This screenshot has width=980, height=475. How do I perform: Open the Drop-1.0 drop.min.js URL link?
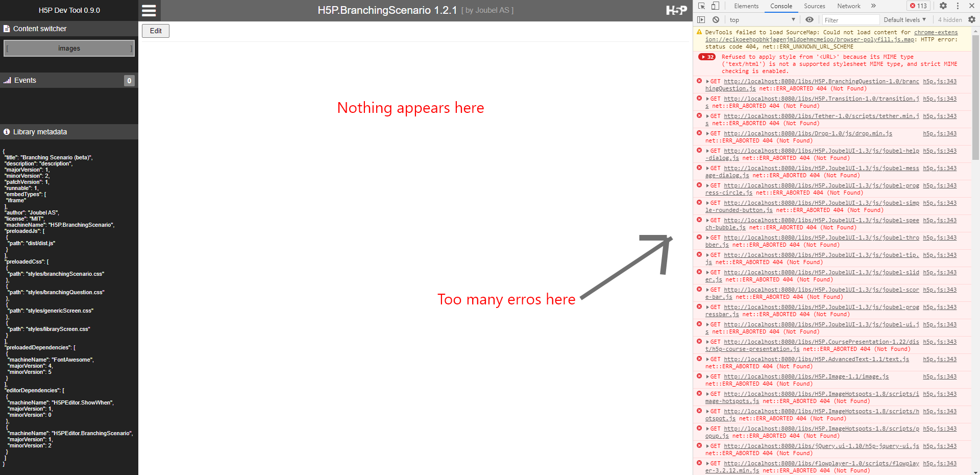click(808, 134)
